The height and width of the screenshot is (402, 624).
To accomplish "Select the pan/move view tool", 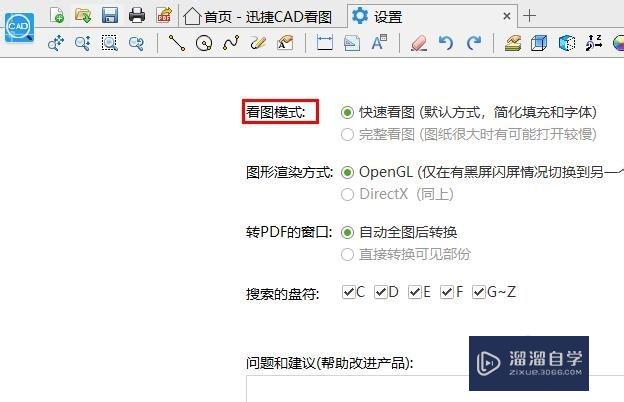I will click(x=56, y=43).
